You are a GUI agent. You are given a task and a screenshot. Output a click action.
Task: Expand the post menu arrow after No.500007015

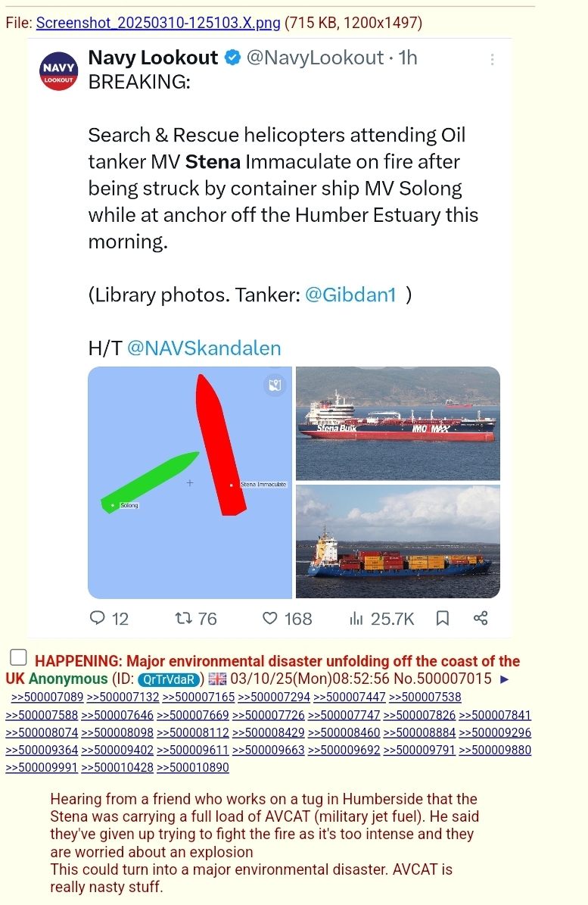[x=505, y=679]
